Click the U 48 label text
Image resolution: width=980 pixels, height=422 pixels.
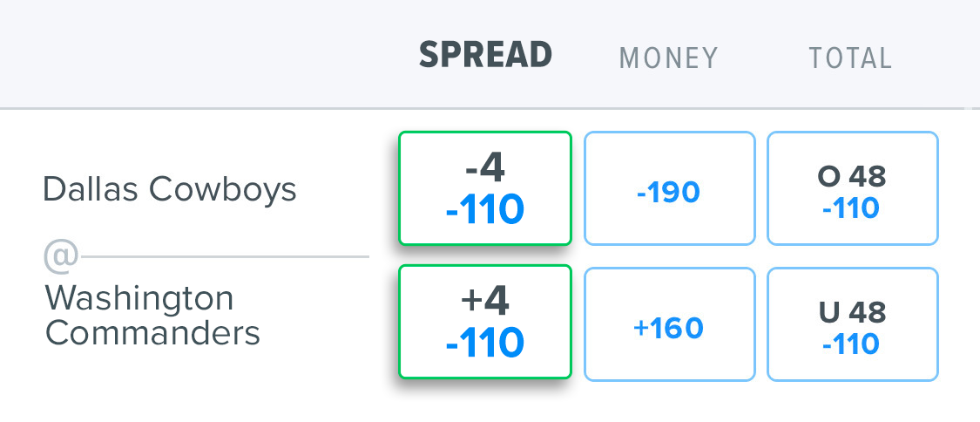(x=852, y=312)
